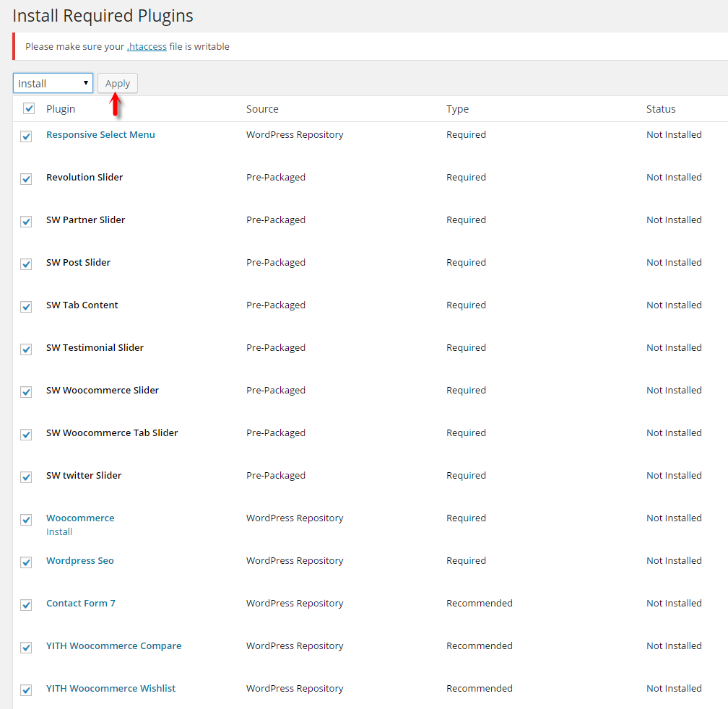Screen dimensions: 728x709
Task: Click Install link under Woocommerce
Action: coord(59,531)
